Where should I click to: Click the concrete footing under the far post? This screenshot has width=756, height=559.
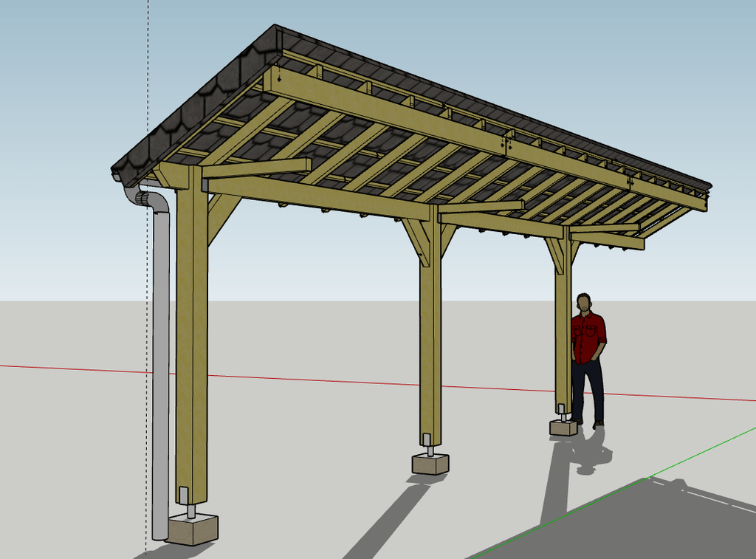pos(563,428)
